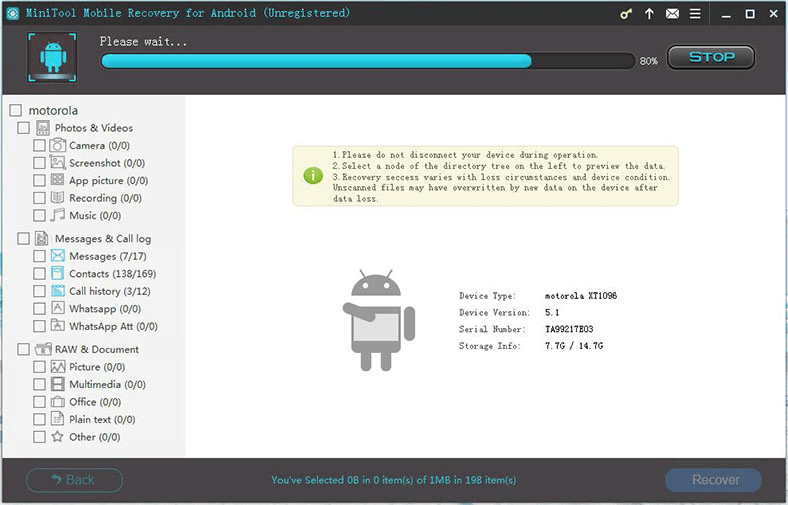Stop the scan with STOP button

(x=711, y=57)
